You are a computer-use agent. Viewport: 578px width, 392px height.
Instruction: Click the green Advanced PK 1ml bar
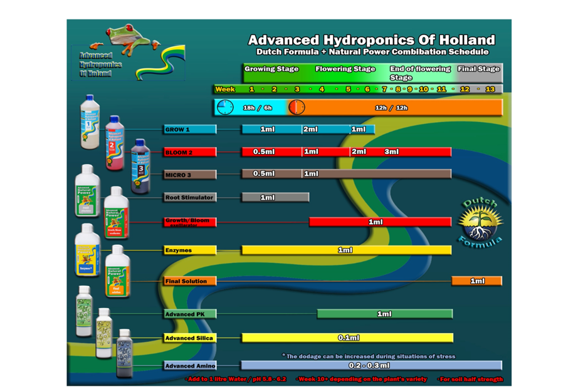point(384,314)
